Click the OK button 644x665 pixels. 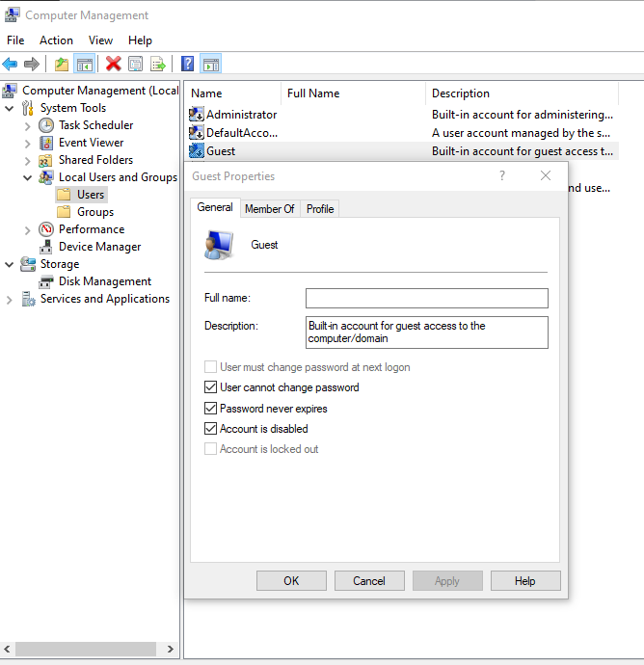point(291,580)
